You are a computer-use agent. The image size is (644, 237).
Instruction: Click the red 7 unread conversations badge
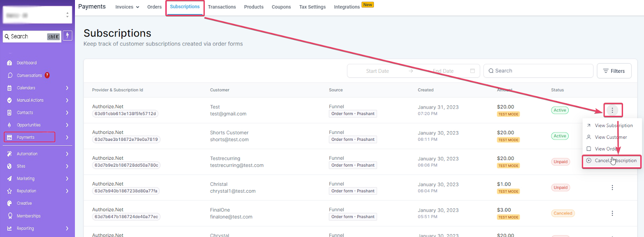coord(47,75)
